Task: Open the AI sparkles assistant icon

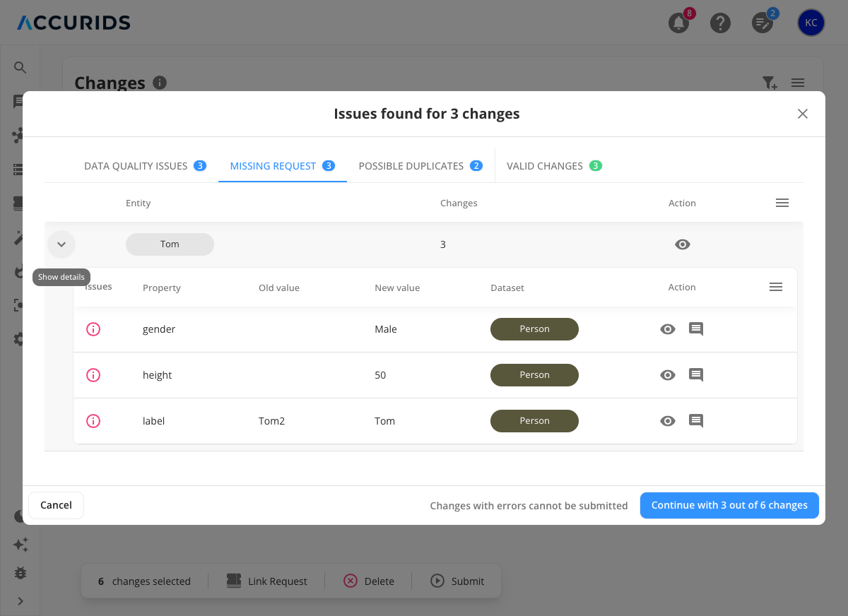Action: point(20,545)
